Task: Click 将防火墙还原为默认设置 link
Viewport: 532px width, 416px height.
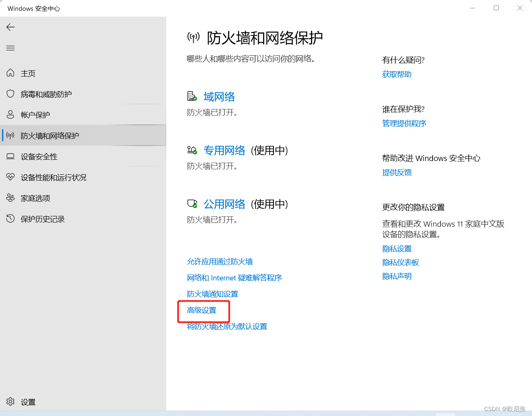Action: point(227,327)
